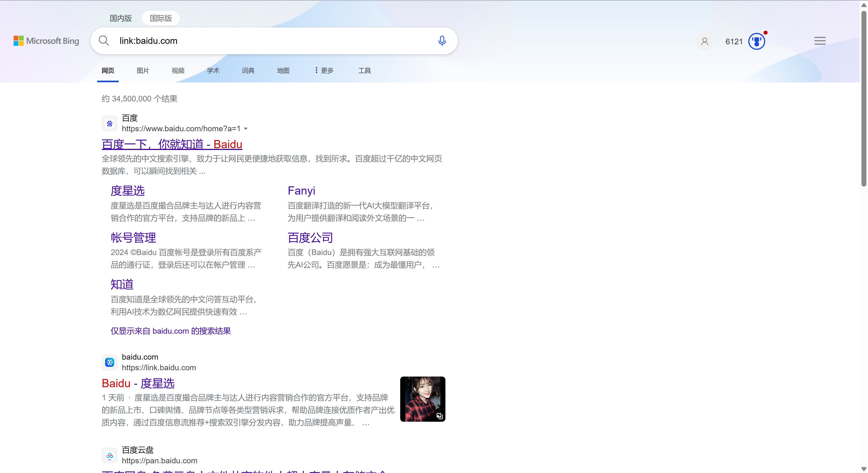868x473 pixels.
Task: Click the 度星选 result thumbnail image
Action: point(423,399)
